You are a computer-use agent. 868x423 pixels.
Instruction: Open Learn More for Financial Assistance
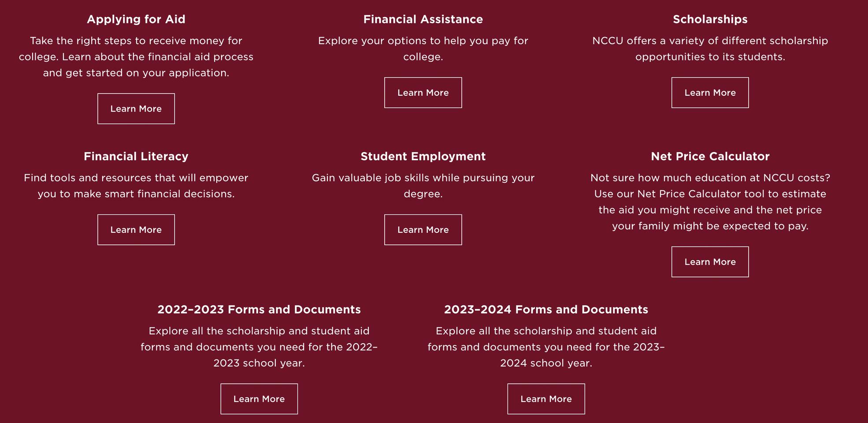pyautogui.click(x=423, y=93)
